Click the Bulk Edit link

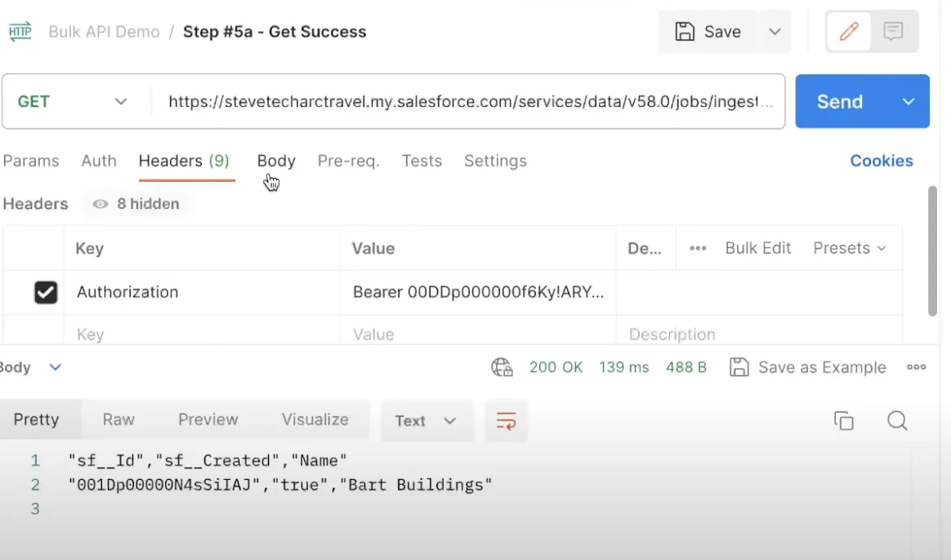point(757,248)
